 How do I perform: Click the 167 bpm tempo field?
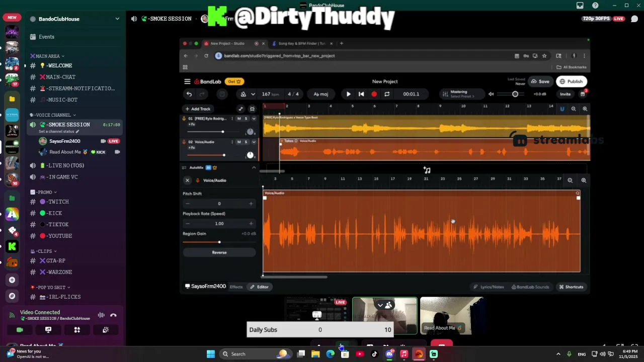[270, 94]
